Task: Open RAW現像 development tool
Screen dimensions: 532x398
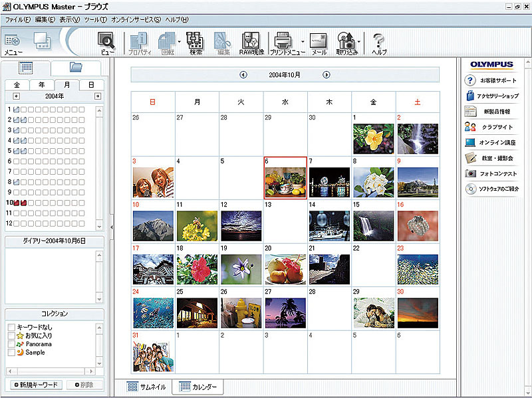Action: (251, 43)
